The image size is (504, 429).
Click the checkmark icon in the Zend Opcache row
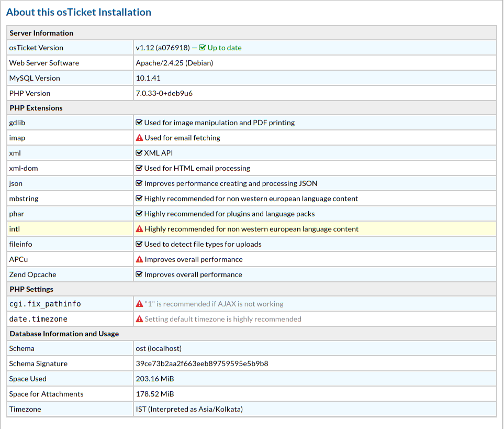[x=139, y=274]
